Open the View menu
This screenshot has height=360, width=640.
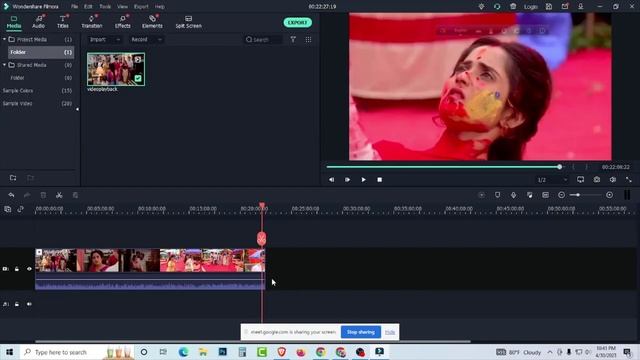tap(122, 7)
